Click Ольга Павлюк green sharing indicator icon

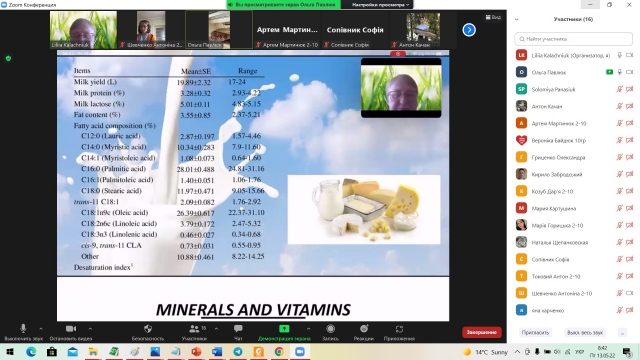609,72
